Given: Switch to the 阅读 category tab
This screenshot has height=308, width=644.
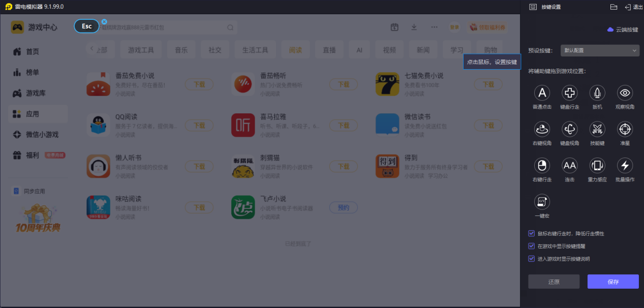Looking at the screenshot, I should point(295,50).
